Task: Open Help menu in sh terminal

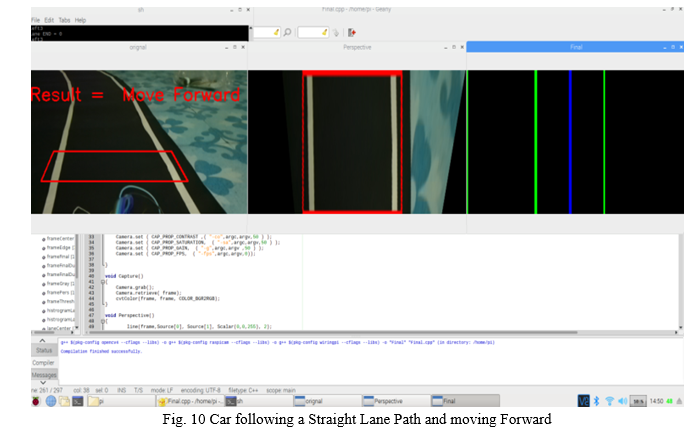Action: pyautogui.click(x=81, y=20)
